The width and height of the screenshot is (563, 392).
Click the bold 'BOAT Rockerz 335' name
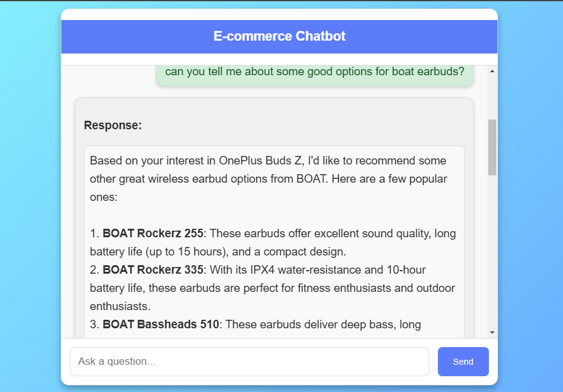153,270
